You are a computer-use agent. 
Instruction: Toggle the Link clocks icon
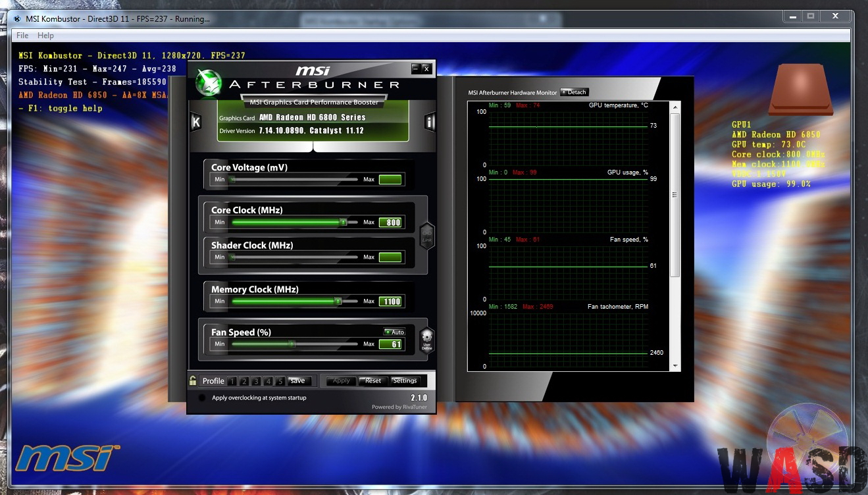pyautogui.click(x=427, y=236)
